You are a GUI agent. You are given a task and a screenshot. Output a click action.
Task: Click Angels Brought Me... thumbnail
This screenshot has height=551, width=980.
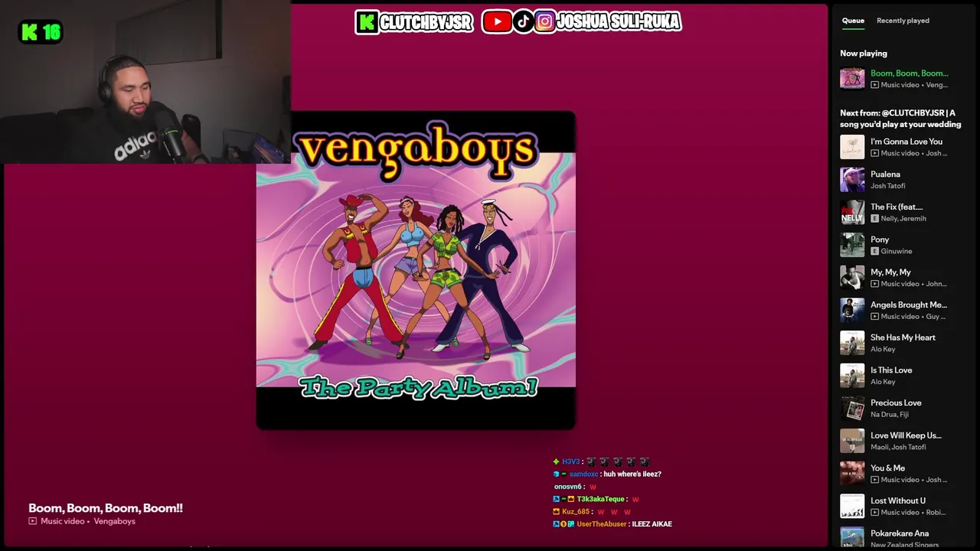pyautogui.click(x=852, y=311)
